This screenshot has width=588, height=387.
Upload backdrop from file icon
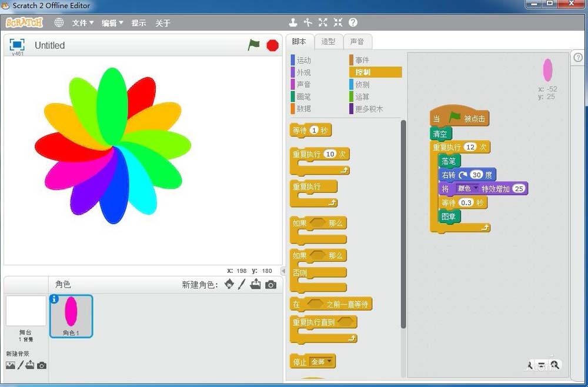(x=30, y=365)
